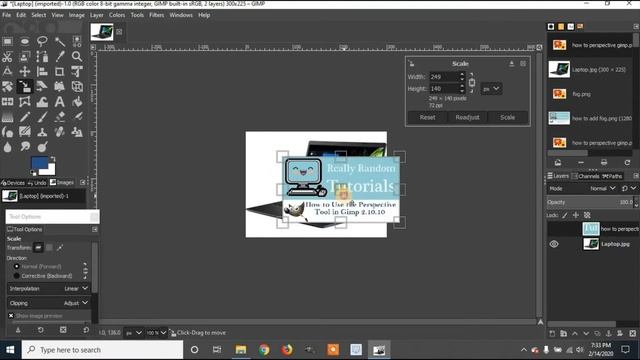
Task: Select the Color Picker eyedropper tool
Action: (60, 56)
